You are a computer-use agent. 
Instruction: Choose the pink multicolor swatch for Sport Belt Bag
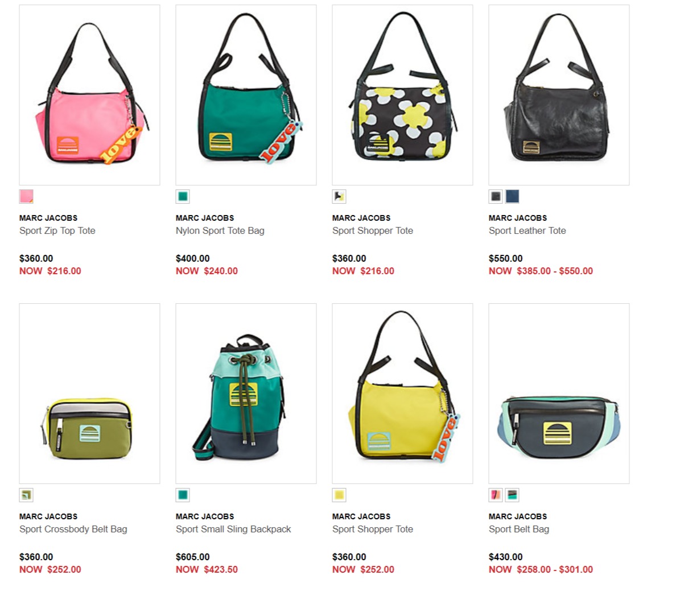496,495
